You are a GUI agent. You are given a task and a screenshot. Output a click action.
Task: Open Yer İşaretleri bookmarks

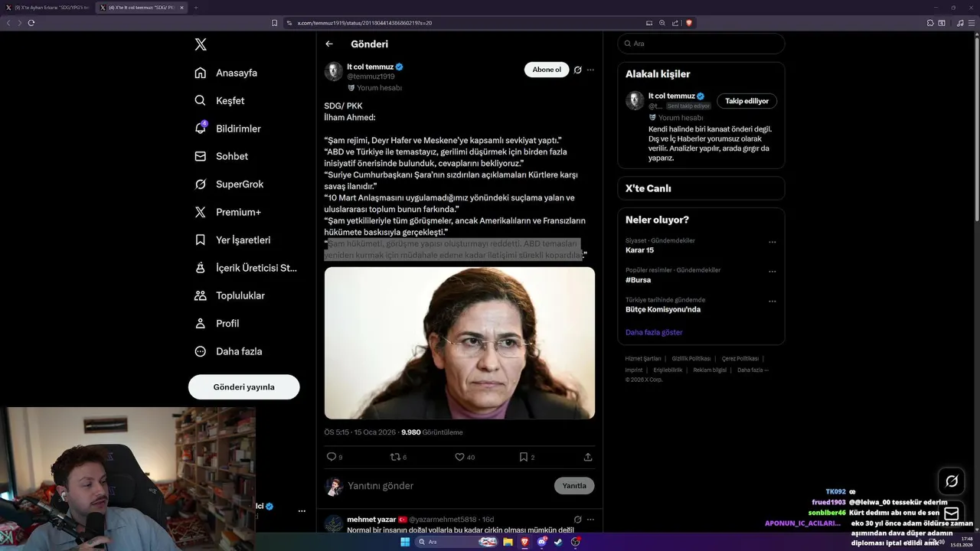pyautogui.click(x=233, y=240)
